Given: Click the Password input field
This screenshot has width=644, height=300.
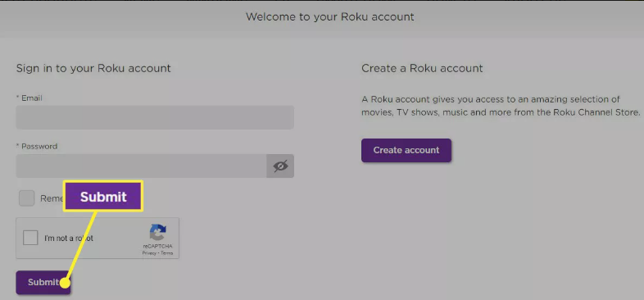Looking at the screenshot, I should [x=141, y=166].
